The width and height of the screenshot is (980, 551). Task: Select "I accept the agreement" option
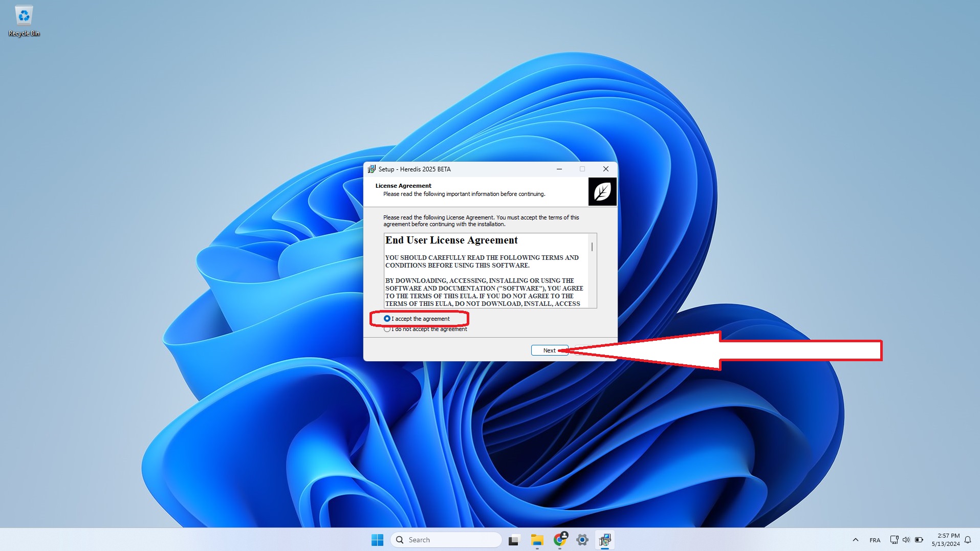[x=387, y=319]
